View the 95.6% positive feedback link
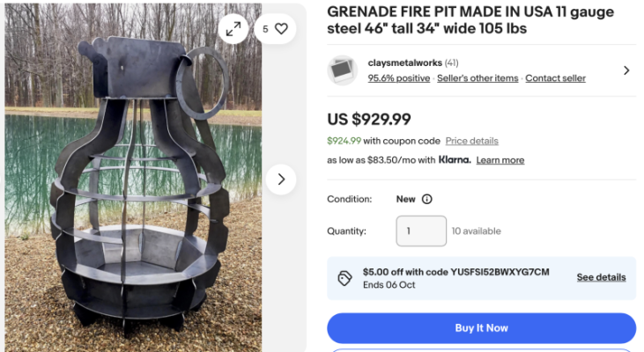Screen dimensions: 644x352 click(x=399, y=78)
